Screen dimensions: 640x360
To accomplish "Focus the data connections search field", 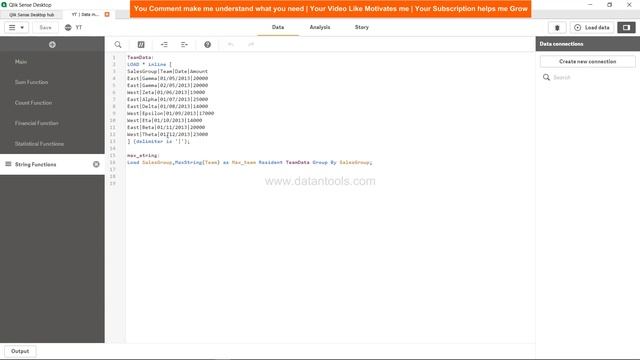I will (593, 77).
